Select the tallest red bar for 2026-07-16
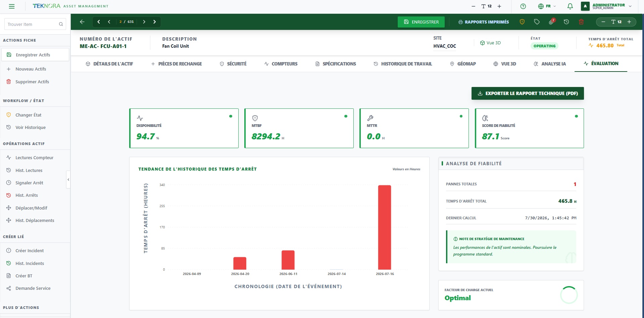This screenshot has width=644, height=318. (385, 227)
